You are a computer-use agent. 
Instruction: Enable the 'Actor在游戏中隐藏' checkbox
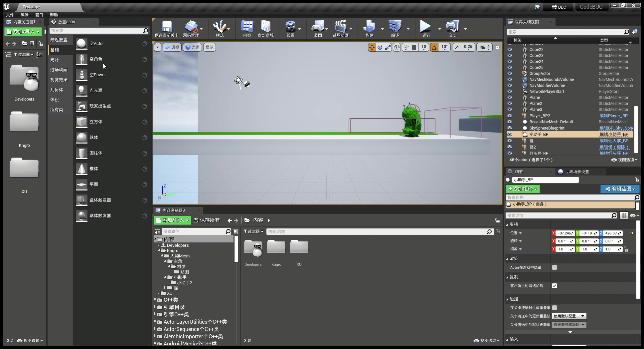click(555, 267)
